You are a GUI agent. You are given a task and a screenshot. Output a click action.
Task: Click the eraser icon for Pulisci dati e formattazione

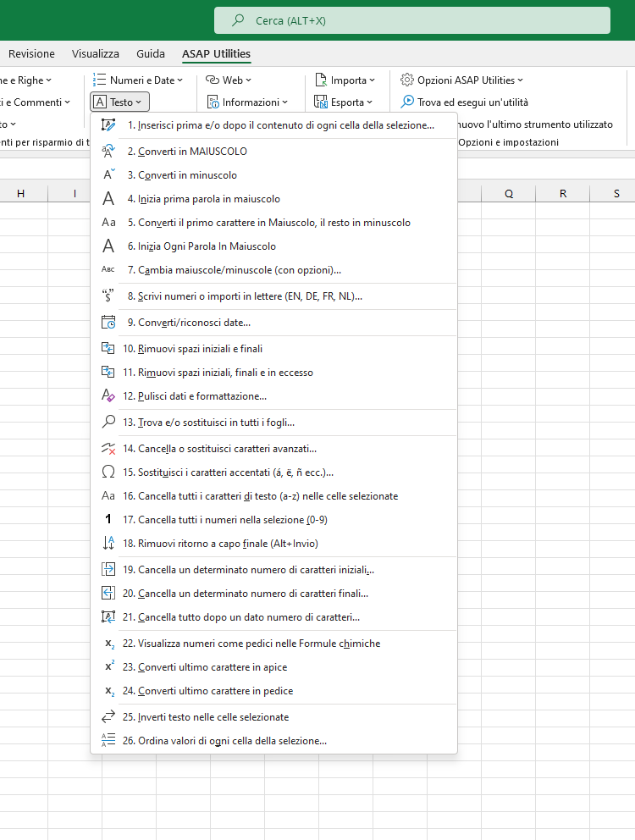[108, 395]
